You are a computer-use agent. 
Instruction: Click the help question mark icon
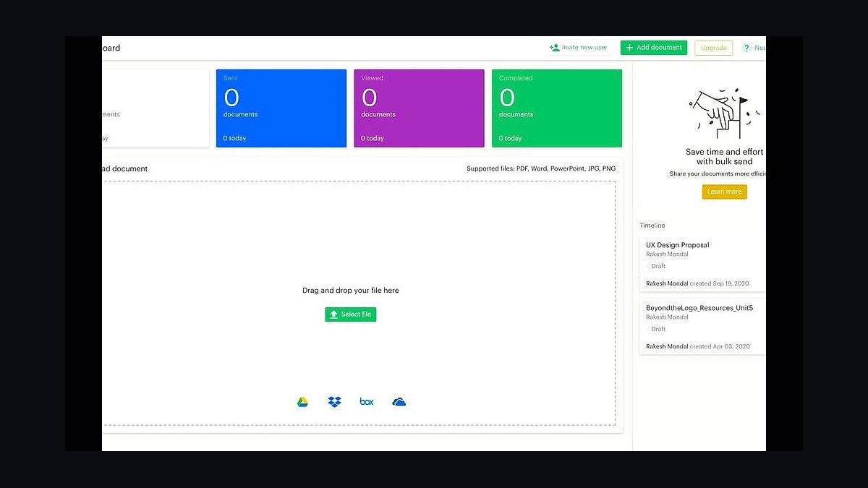pyautogui.click(x=746, y=48)
